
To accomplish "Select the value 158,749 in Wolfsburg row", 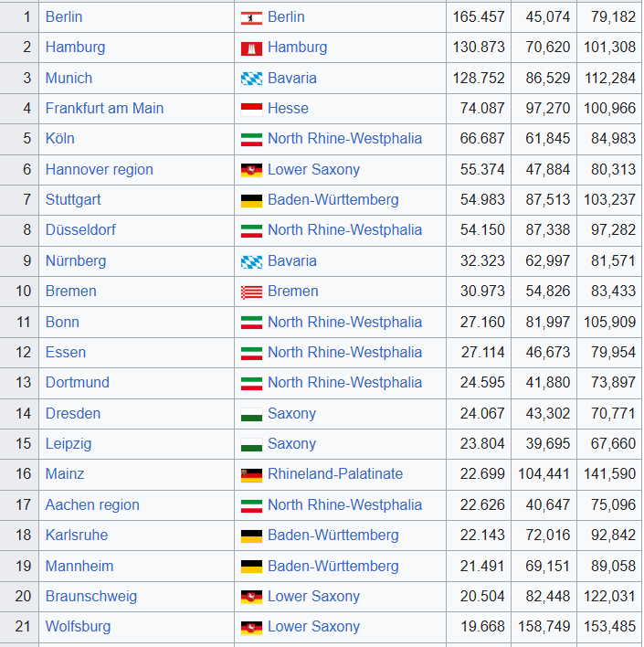I will (544, 627).
